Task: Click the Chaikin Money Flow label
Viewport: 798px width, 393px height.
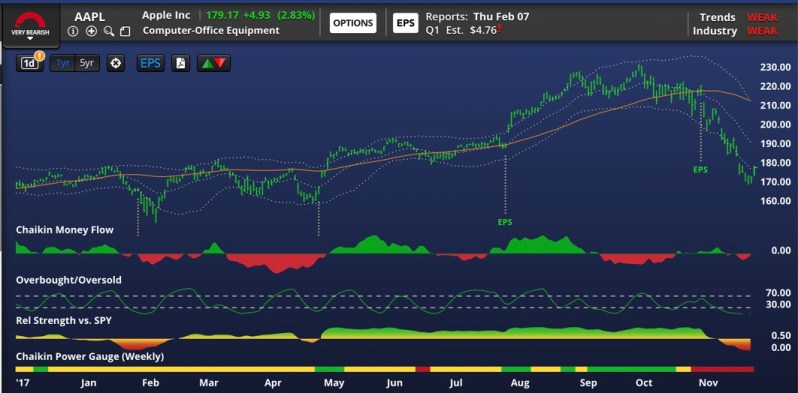Action: (65, 230)
